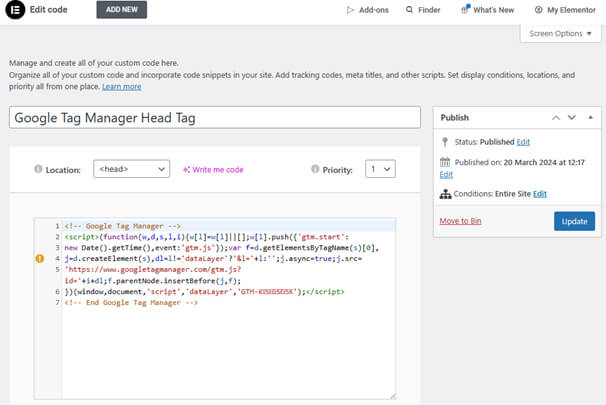The height and width of the screenshot is (405, 606).
Task: Click the Edit code heading text
Action: tap(49, 10)
